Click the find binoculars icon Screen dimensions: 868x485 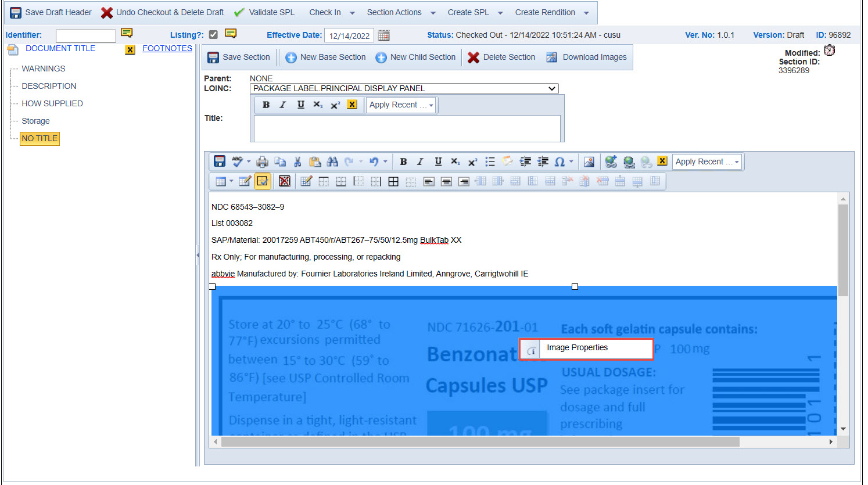[x=332, y=161]
